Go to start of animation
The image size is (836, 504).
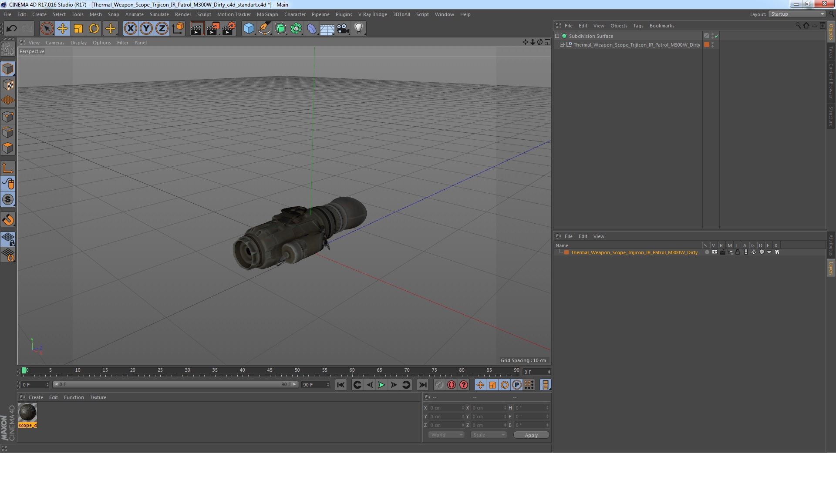click(341, 385)
